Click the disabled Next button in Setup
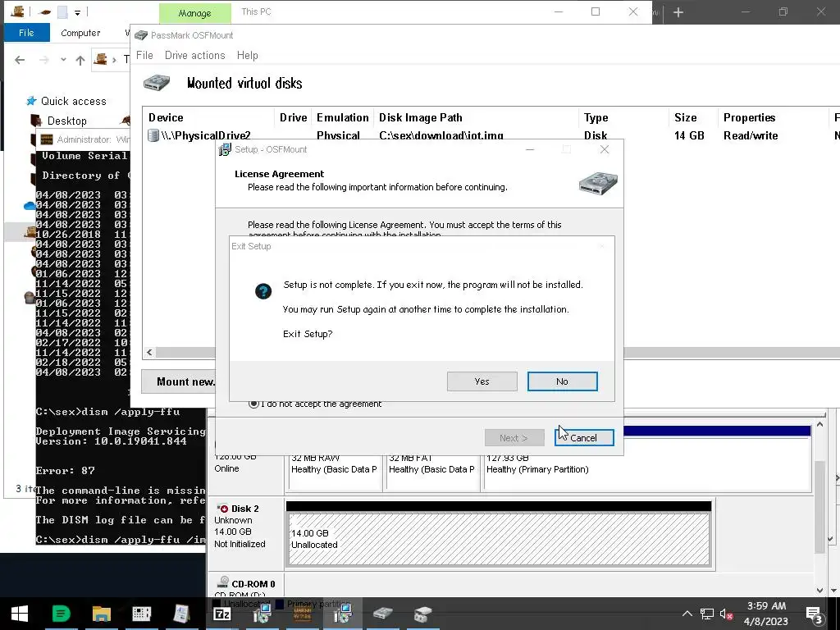The image size is (840, 630). tap(514, 438)
